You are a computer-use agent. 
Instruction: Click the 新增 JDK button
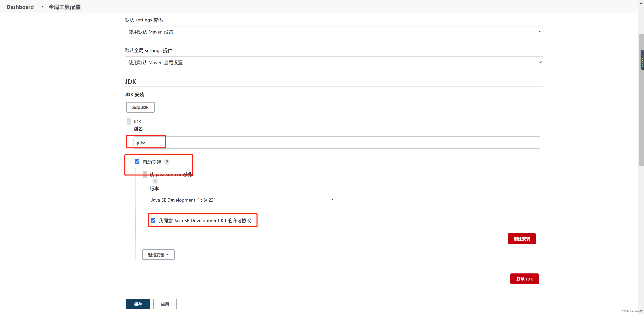click(140, 107)
